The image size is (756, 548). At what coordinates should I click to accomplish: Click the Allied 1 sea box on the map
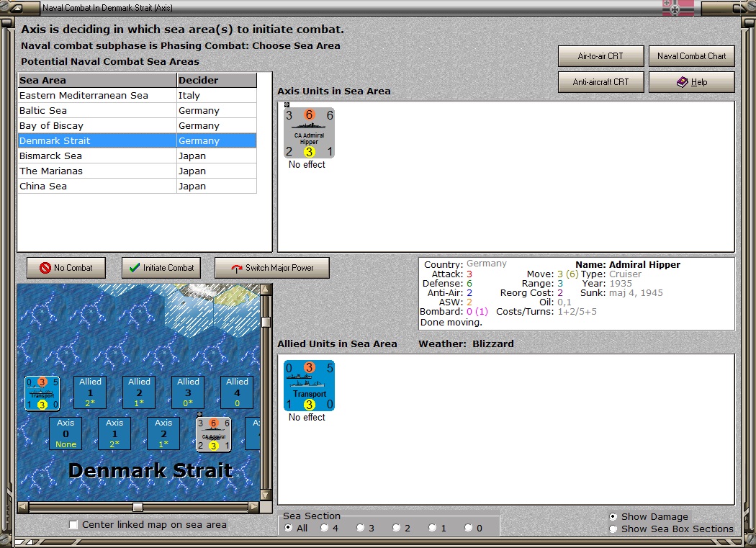90,392
